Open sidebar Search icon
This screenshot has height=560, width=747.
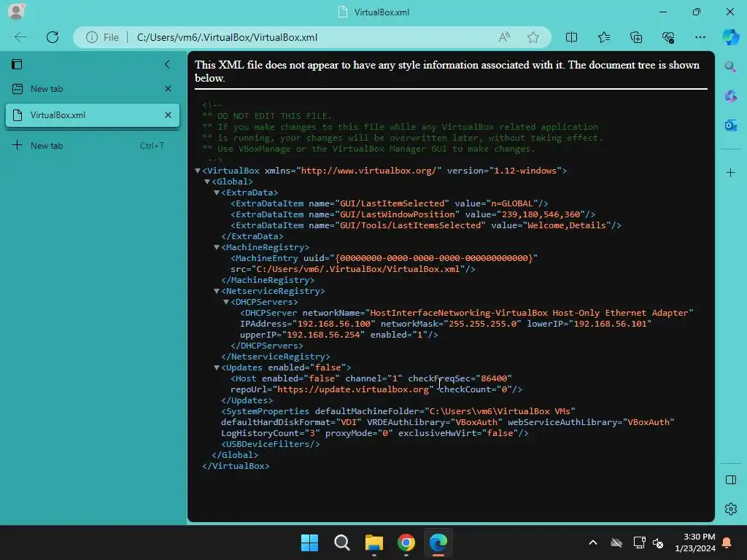coord(730,66)
